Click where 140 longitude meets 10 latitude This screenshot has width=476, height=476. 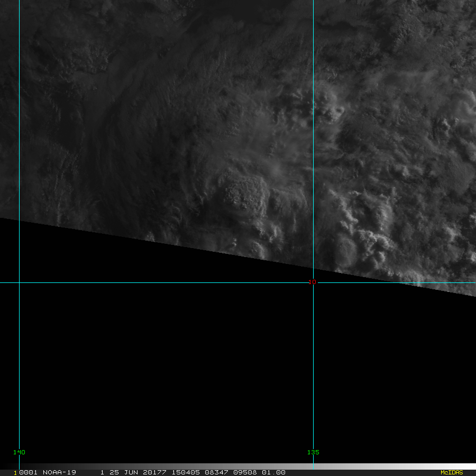pyautogui.click(x=19, y=282)
